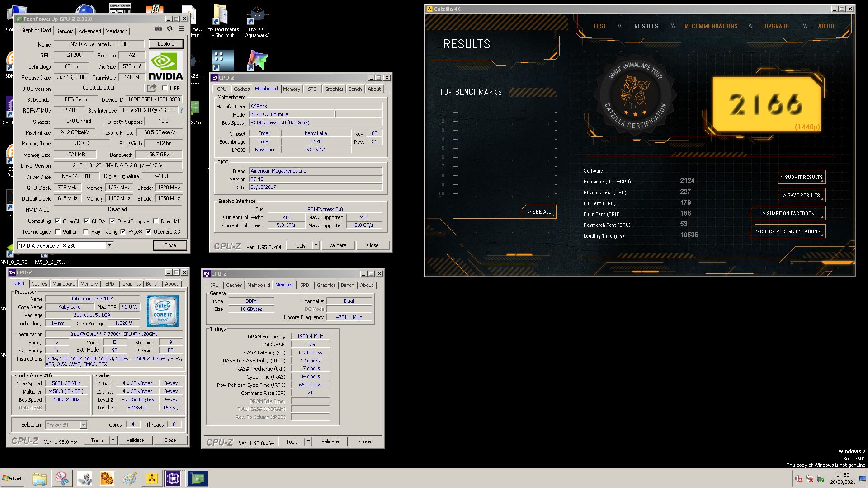Go to Catzilla TEST tab
Screen dimensions: 868x488
[x=599, y=26]
